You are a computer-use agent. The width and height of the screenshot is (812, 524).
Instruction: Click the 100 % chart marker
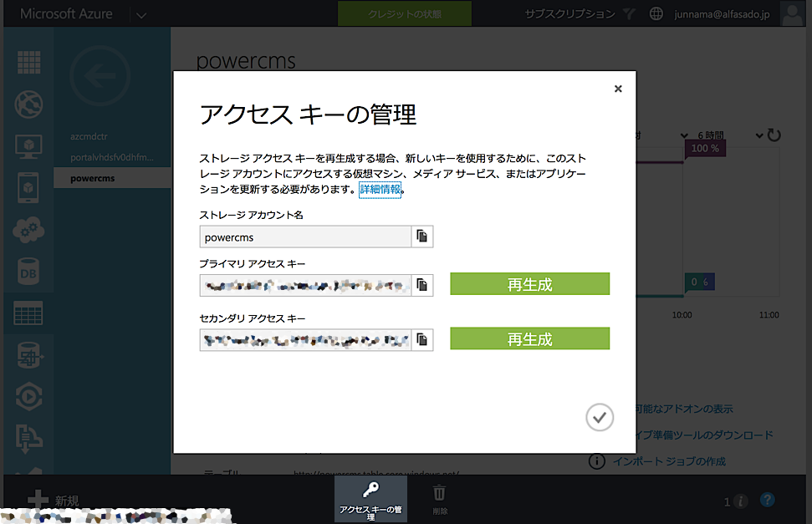[705, 149]
